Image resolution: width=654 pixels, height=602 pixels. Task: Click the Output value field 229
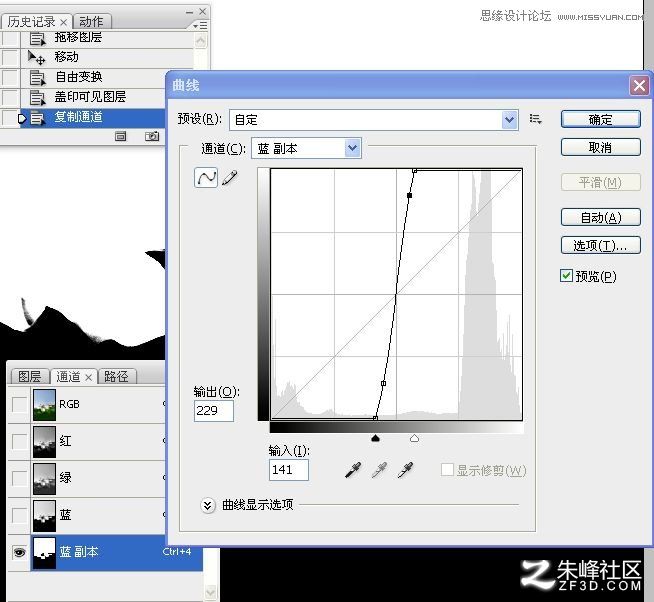coord(214,411)
